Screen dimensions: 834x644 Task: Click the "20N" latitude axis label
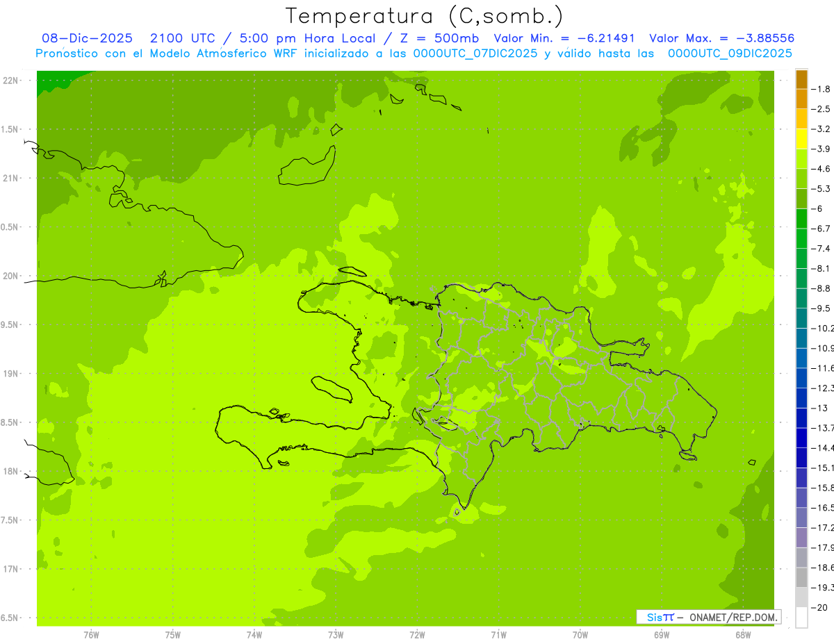[10, 276]
